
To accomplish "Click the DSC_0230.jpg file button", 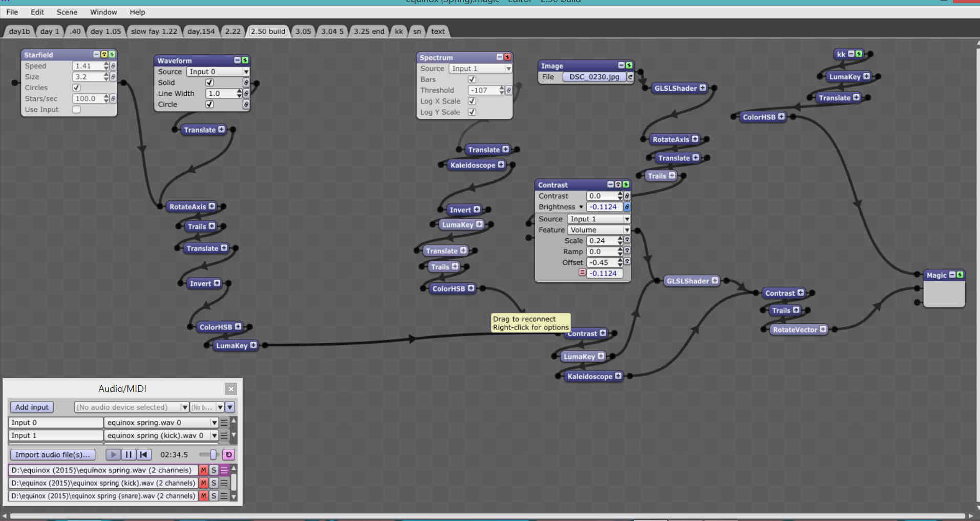I will 594,77.
